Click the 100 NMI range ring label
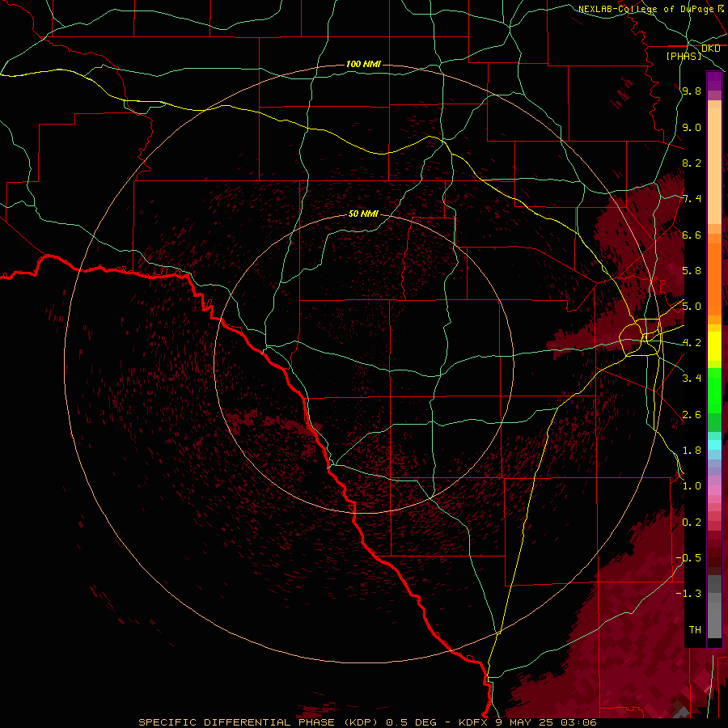This screenshot has height=728, width=728. [363, 64]
